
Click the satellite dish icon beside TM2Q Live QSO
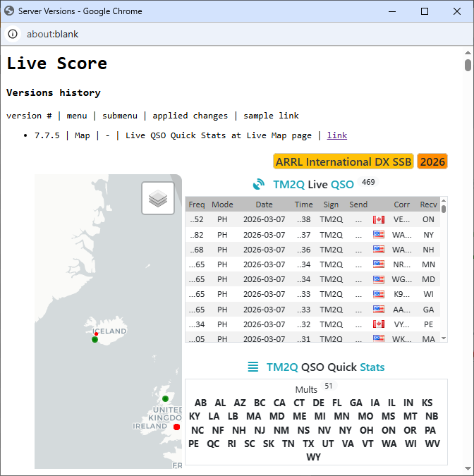pyautogui.click(x=259, y=184)
